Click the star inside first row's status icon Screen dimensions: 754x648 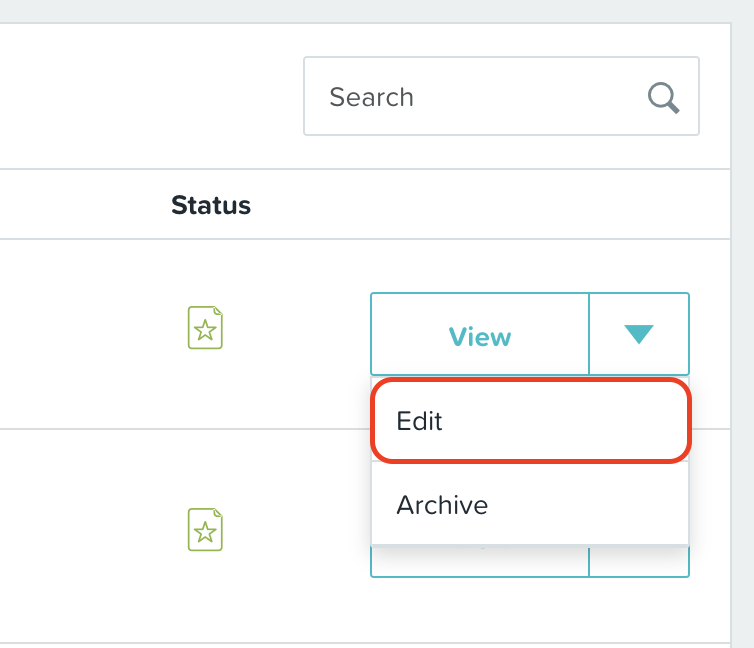(205, 330)
